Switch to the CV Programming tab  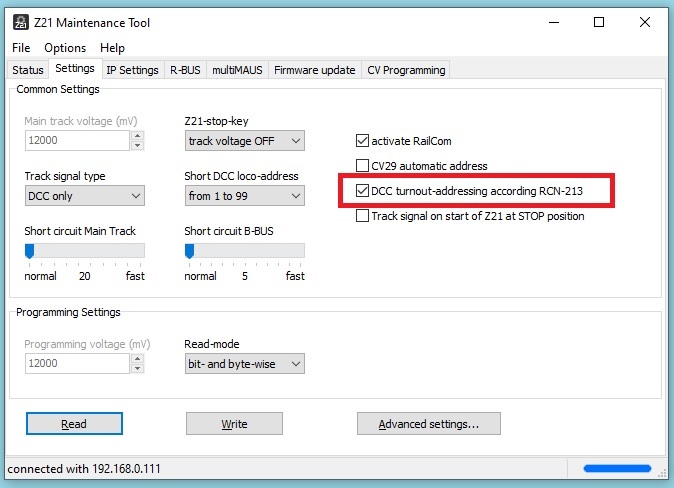[x=405, y=70]
